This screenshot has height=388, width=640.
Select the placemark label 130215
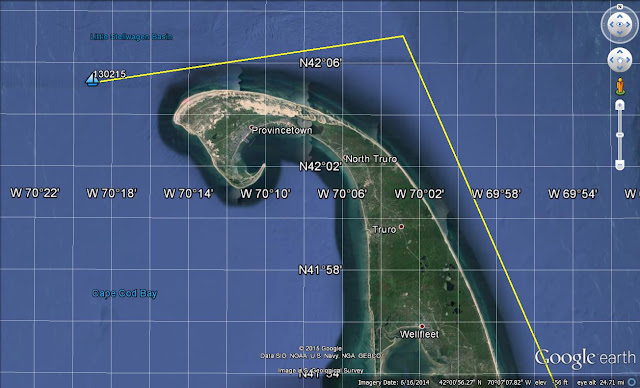(x=111, y=74)
